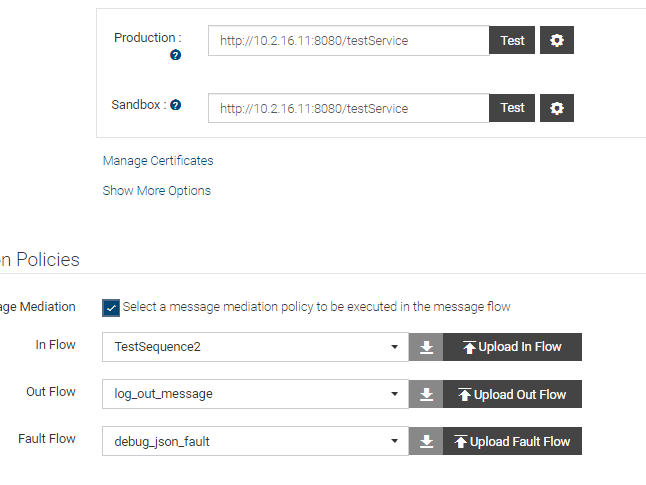Focus the Sandbox endpoint URL field

[x=348, y=108]
